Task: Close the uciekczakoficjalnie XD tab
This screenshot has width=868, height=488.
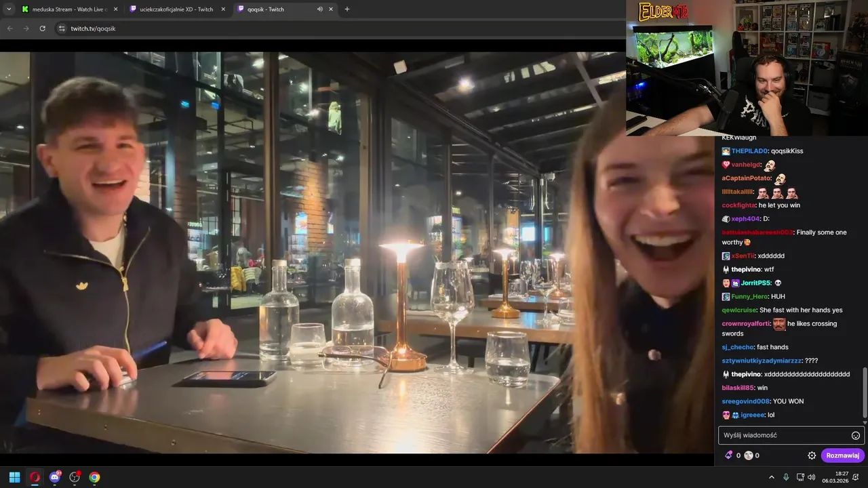Action: click(x=223, y=9)
